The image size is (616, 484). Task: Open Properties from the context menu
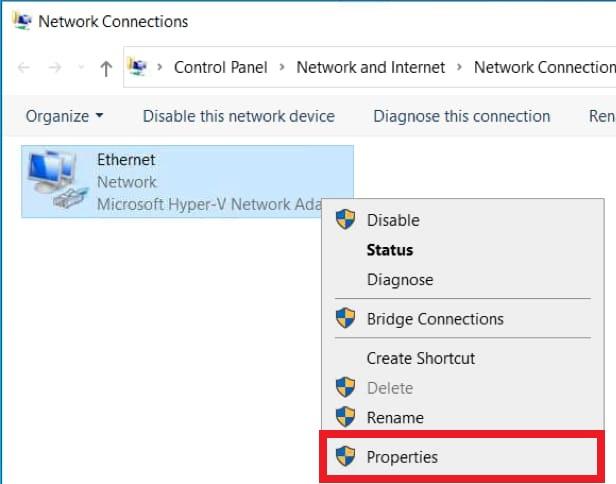click(402, 457)
